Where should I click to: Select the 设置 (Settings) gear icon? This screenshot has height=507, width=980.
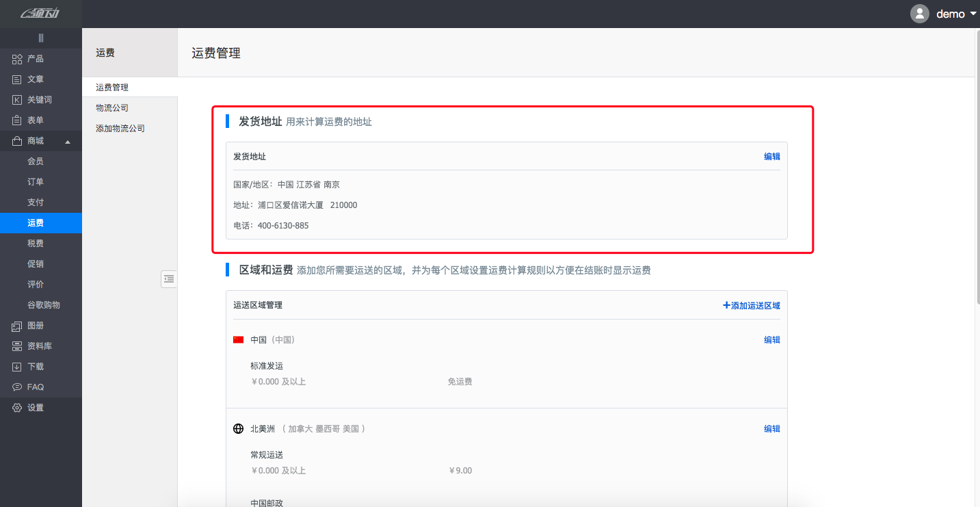pos(17,407)
